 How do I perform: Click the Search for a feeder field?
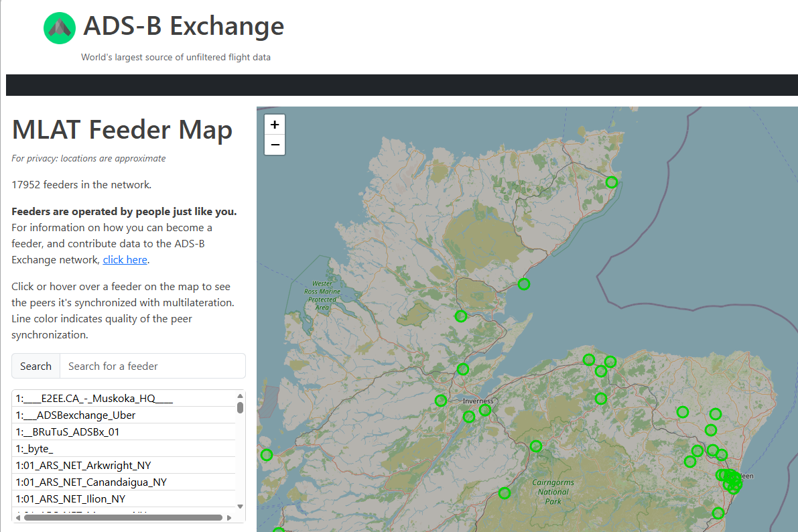tap(153, 366)
